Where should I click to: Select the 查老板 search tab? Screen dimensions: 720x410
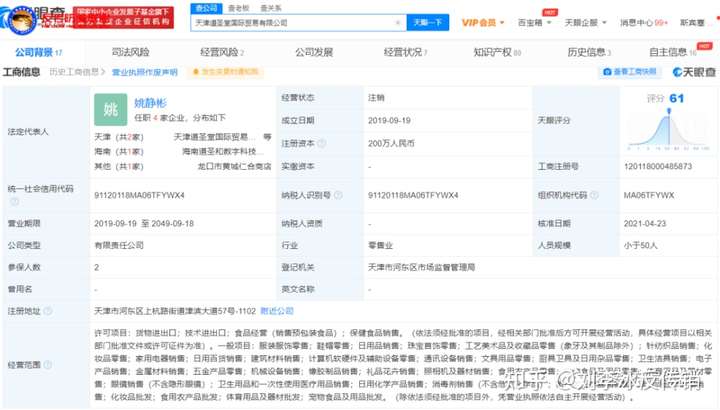[x=239, y=8]
